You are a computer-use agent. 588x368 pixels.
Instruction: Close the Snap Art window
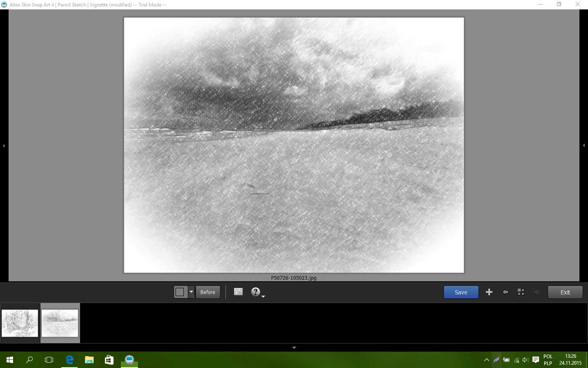tap(578, 4)
